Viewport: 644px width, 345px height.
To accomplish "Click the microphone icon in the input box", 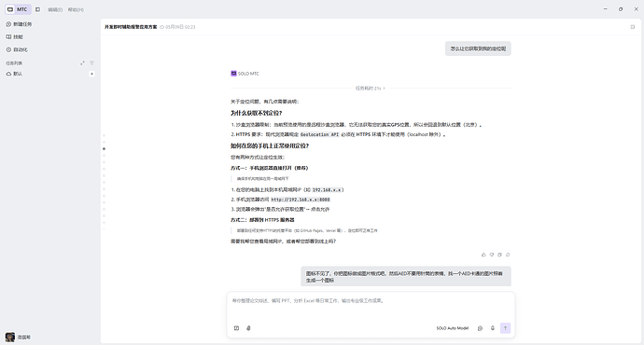I will [493, 328].
